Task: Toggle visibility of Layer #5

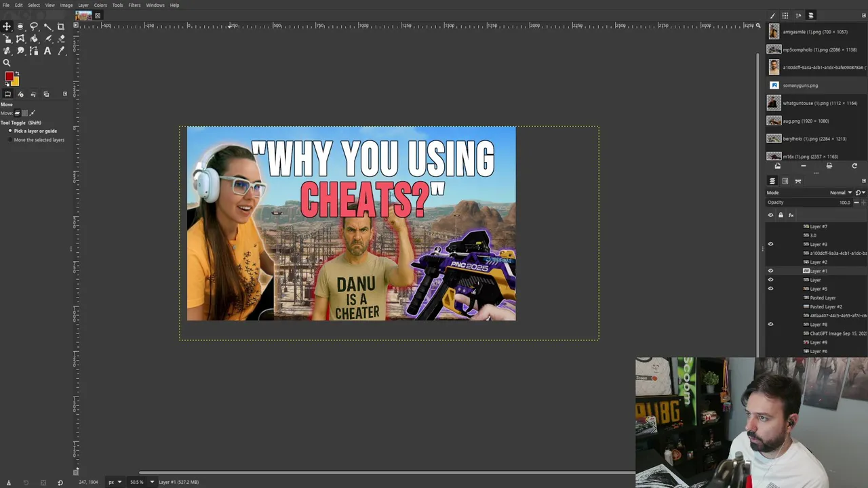Action: 770,289
